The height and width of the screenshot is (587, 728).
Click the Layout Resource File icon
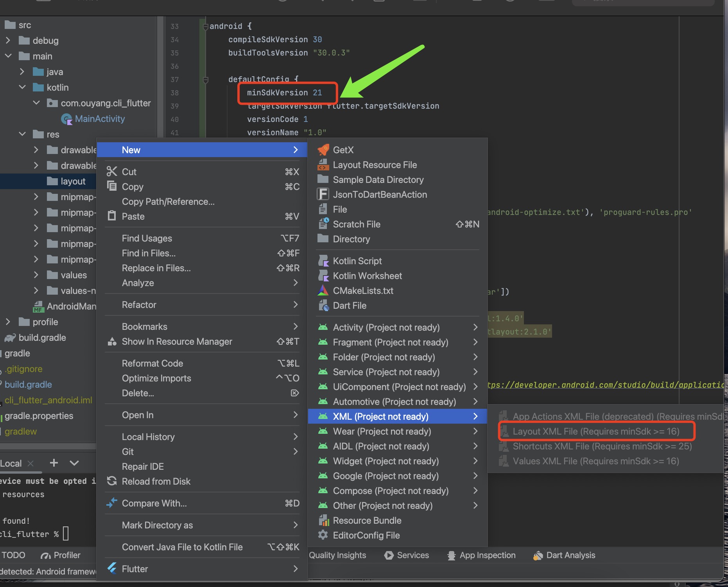323,165
